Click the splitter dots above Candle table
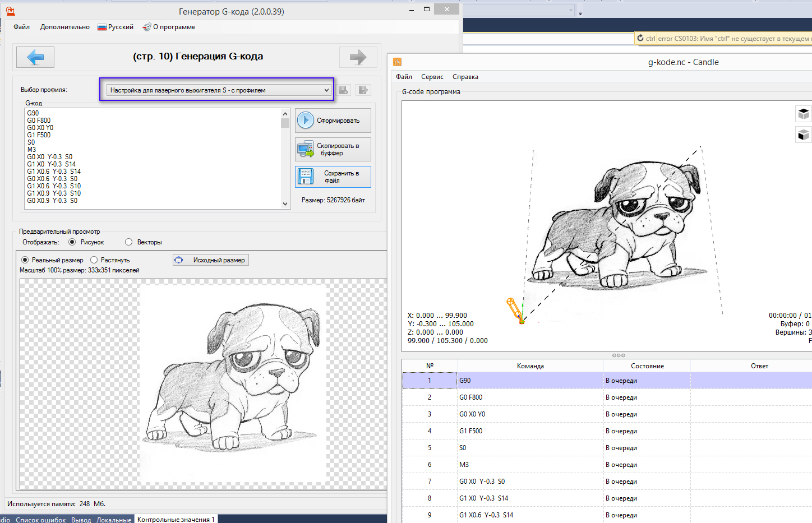812x523 pixels. click(619, 355)
